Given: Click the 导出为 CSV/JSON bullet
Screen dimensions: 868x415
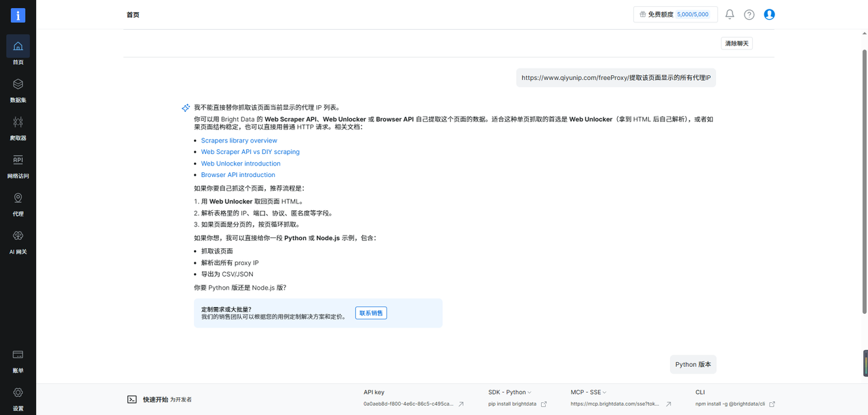Looking at the screenshot, I should pos(227,274).
